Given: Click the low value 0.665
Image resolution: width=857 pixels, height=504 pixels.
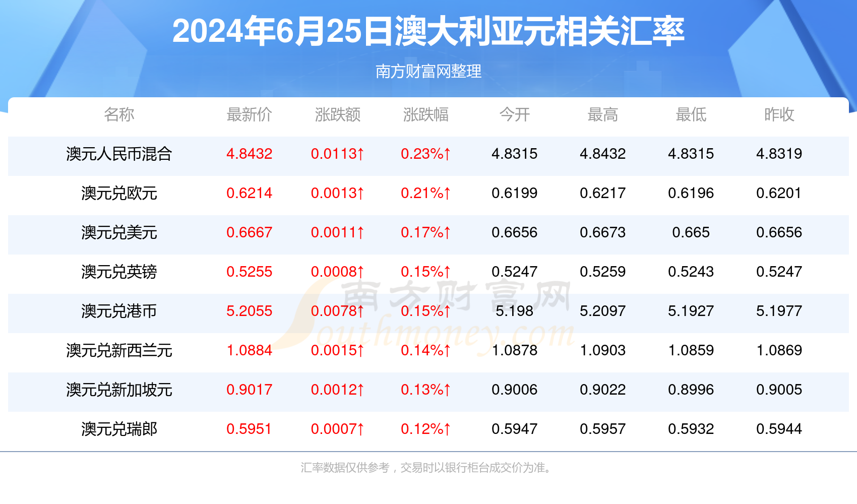Looking at the screenshot, I should click(x=691, y=232).
